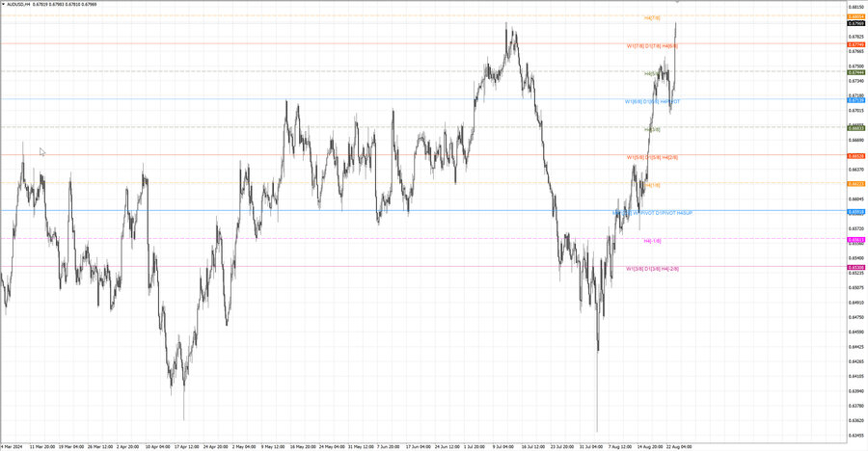Click the H4[1/8] orange level label

653,185
